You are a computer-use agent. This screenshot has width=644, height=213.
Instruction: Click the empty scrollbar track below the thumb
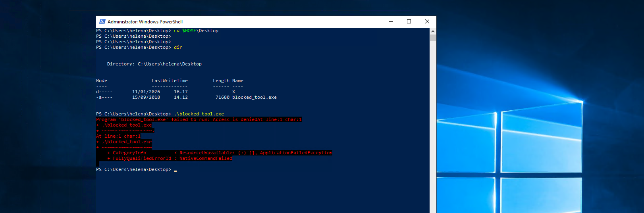coord(433,127)
